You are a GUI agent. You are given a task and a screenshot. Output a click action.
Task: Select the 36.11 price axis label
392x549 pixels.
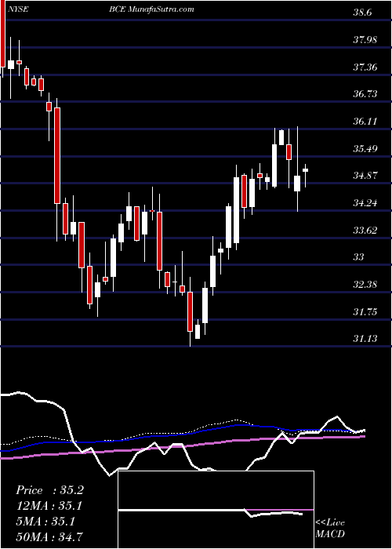tap(365, 121)
